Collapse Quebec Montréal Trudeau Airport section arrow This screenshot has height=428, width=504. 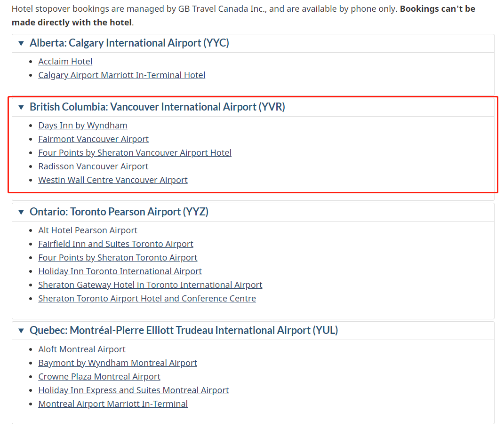tap(21, 330)
